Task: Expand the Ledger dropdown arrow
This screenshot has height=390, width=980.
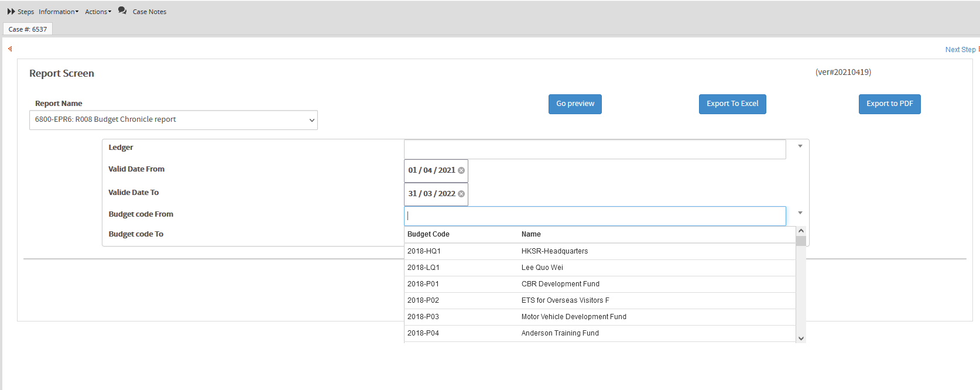Action: point(800,146)
